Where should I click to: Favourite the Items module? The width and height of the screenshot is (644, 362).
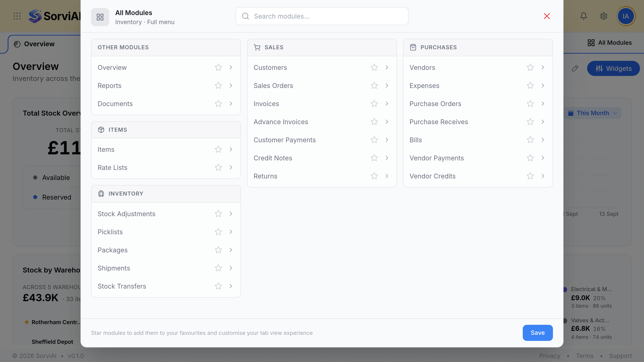[218, 149]
